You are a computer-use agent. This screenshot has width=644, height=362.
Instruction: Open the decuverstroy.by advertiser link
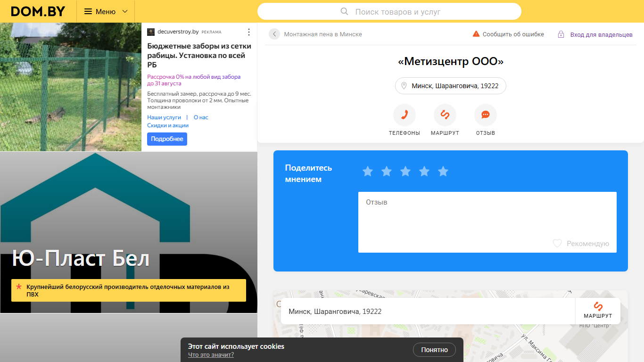(x=178, y=32)
